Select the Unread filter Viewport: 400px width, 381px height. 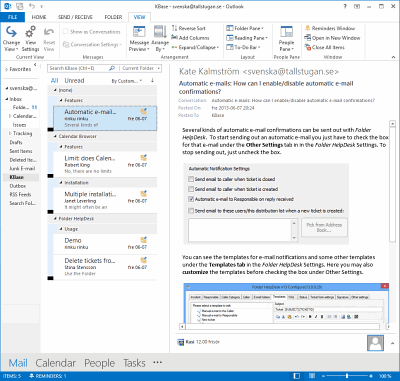[74, 80]
